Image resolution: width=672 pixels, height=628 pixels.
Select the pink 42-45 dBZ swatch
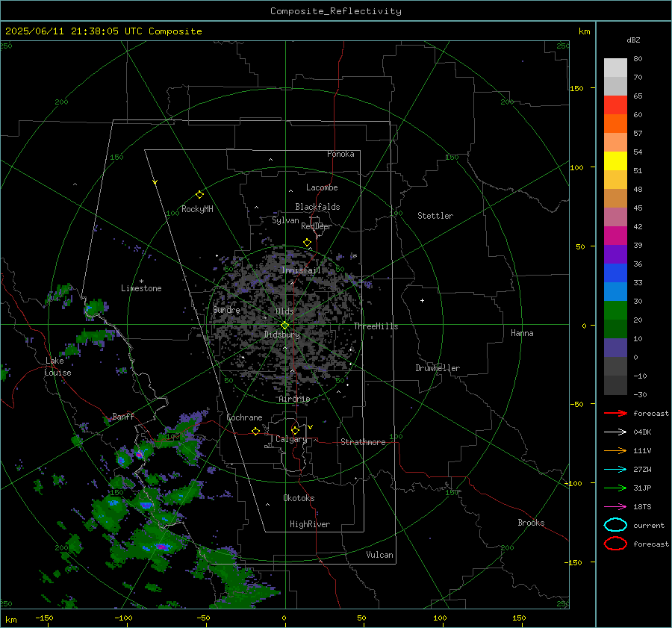(x=615, y=217)
